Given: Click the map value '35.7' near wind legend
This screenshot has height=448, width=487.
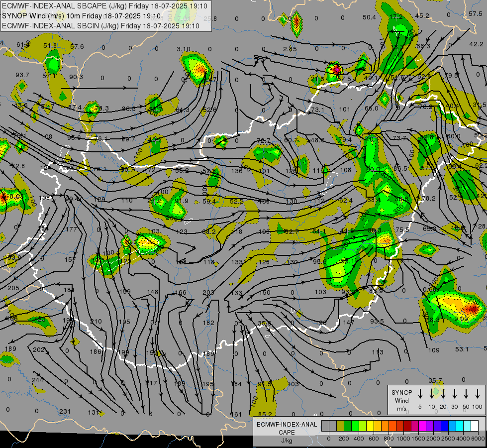Looking at the screenshot, I should pos(435,380).
